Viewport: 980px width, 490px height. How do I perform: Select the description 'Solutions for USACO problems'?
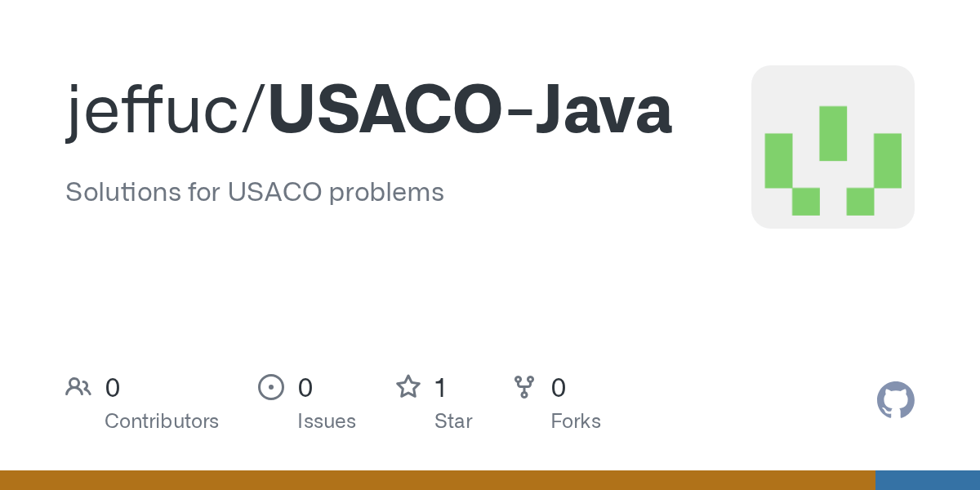[255, 192]
